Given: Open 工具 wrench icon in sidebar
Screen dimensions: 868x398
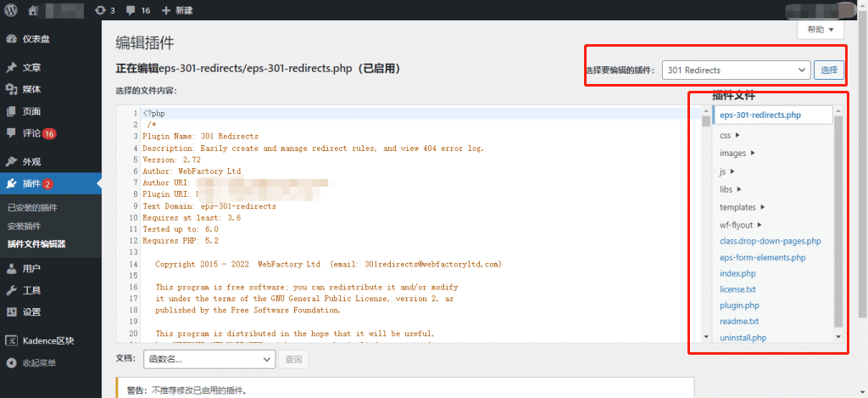Looking at the screenshot, I should pos(11,290).
